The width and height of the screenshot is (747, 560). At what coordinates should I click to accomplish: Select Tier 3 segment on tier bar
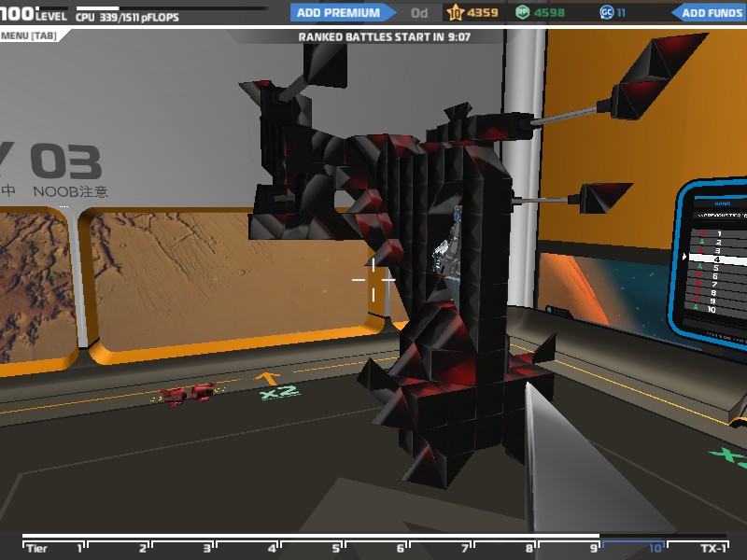coord(183,548)
